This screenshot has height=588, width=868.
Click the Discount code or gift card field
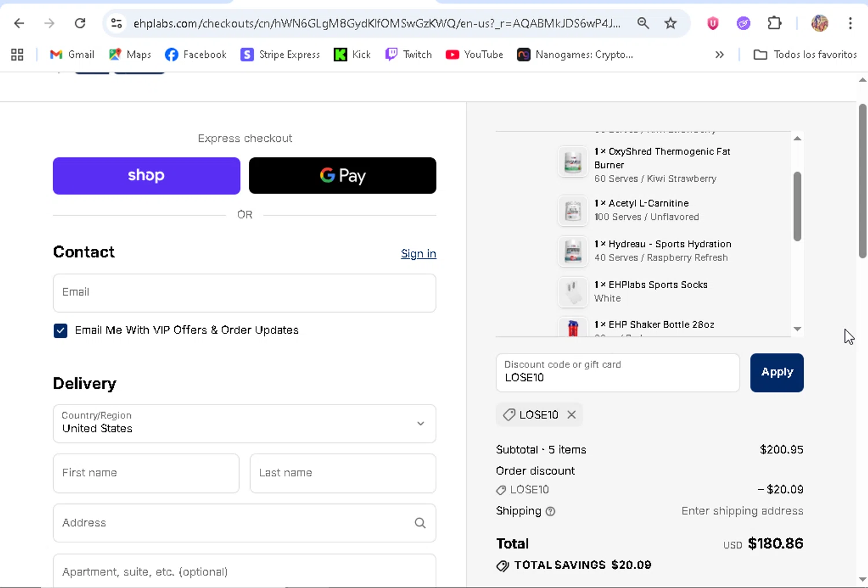tap(617, 373)
